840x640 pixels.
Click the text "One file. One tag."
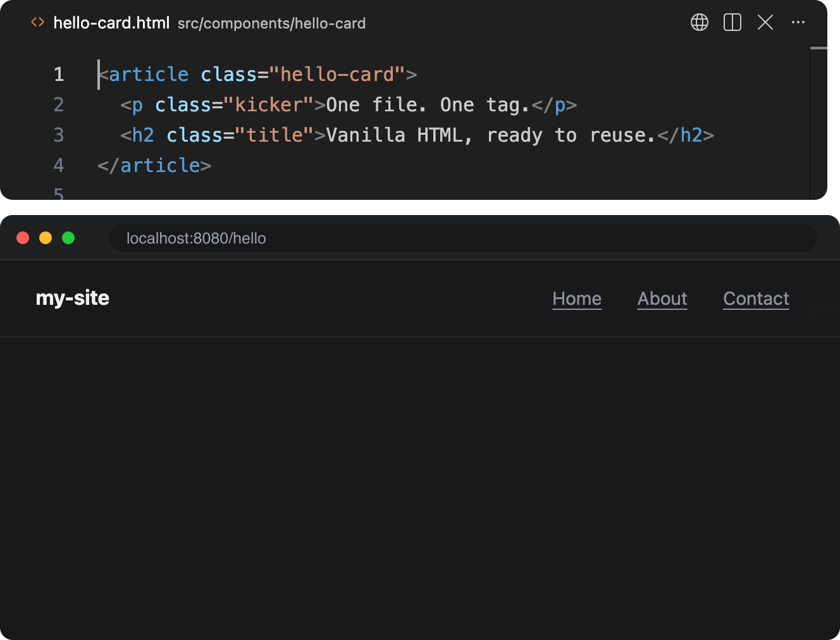pyautogui.click(x=428, y=104)
